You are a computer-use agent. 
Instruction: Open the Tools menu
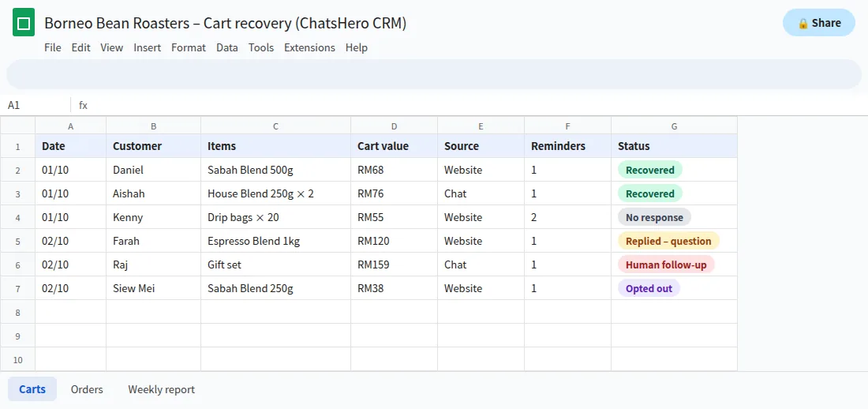click(261, 47)
